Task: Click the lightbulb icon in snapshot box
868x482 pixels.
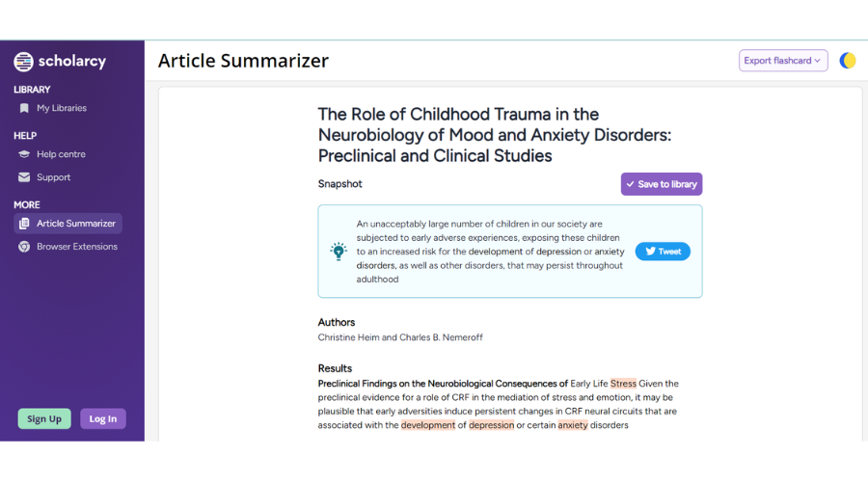Action: tap(339, 252)
